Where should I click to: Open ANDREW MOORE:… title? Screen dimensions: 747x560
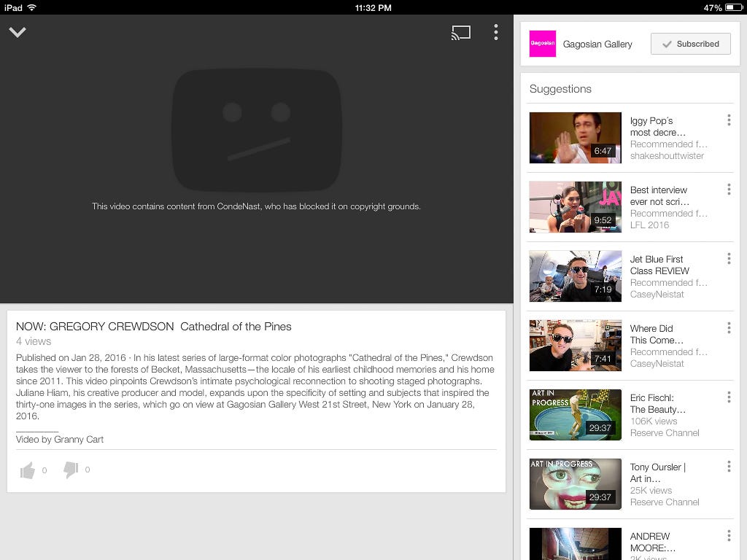coord(652,542)
